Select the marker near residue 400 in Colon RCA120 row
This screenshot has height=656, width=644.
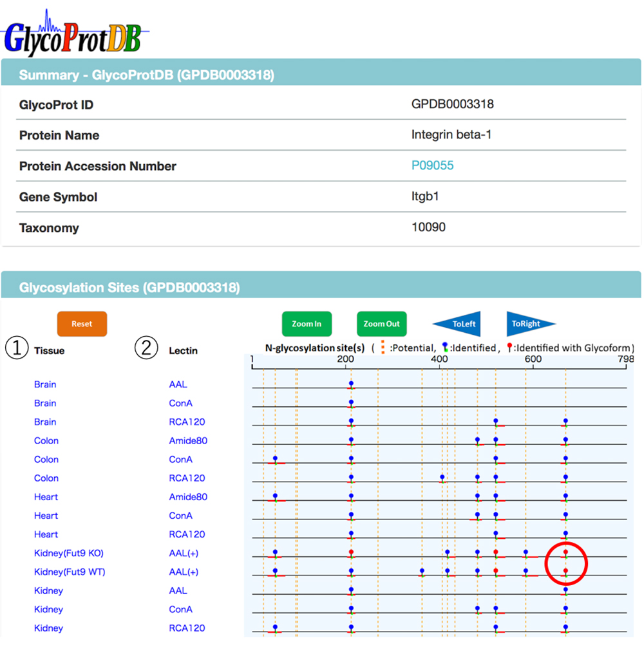[442, 478]
